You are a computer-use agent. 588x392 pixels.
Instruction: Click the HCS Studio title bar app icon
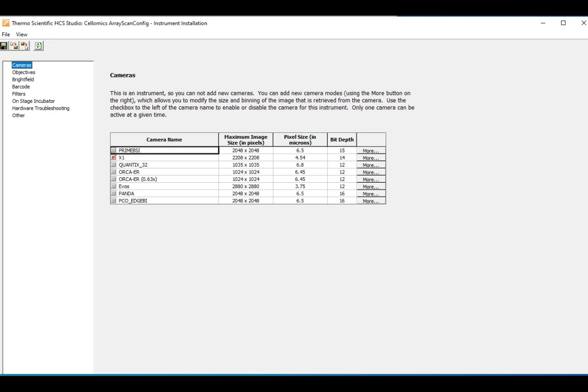(x=6, y=23)
